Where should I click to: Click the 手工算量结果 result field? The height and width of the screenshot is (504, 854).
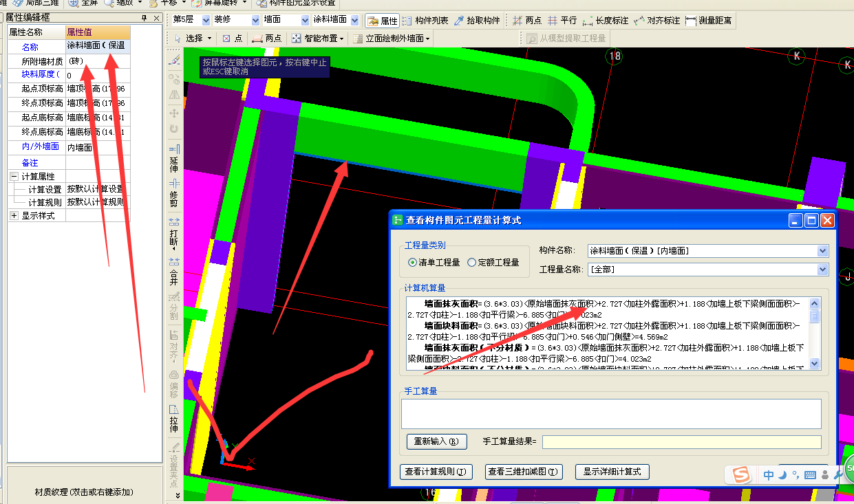pyautogui.click(x=681, y=442)
